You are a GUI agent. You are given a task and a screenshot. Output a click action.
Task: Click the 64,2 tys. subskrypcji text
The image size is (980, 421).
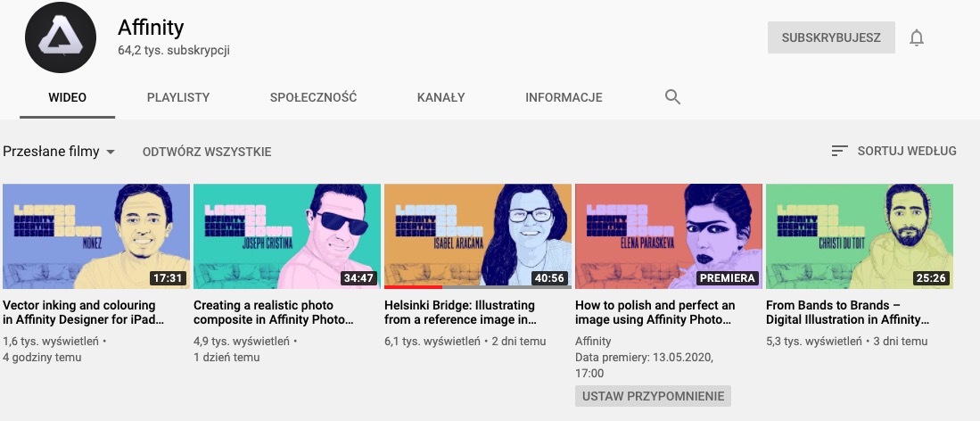[x=174, y=51]
